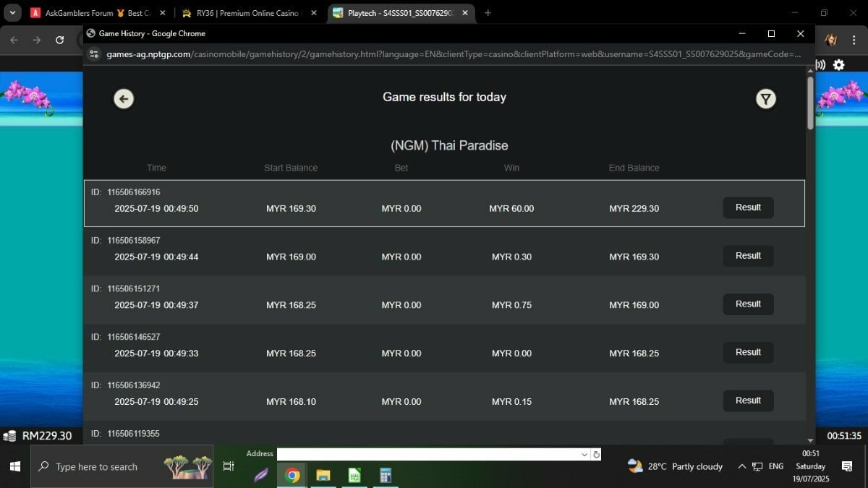Reload page with browser refresh icon
Screen dimensions: 868x488
pos(60,40)
